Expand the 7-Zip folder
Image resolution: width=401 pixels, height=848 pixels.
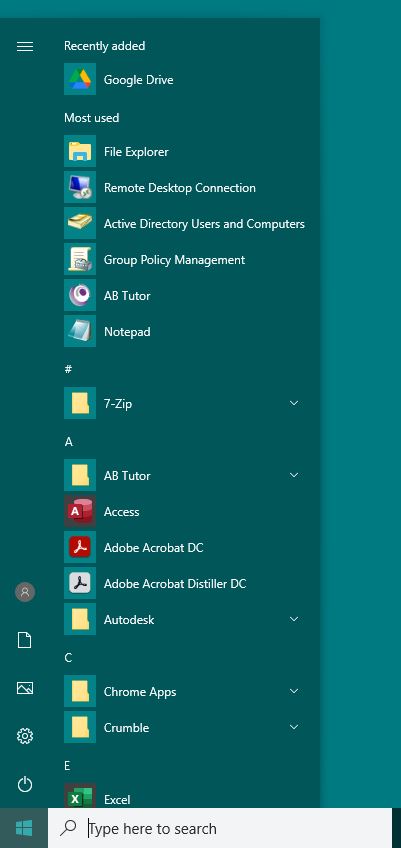pos(294,403)
